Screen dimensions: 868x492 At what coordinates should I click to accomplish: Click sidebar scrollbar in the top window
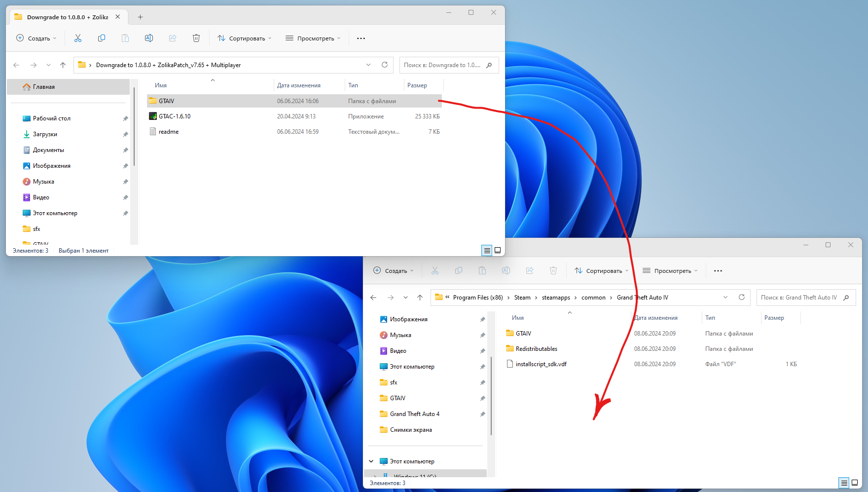click(x=134, y=126)
